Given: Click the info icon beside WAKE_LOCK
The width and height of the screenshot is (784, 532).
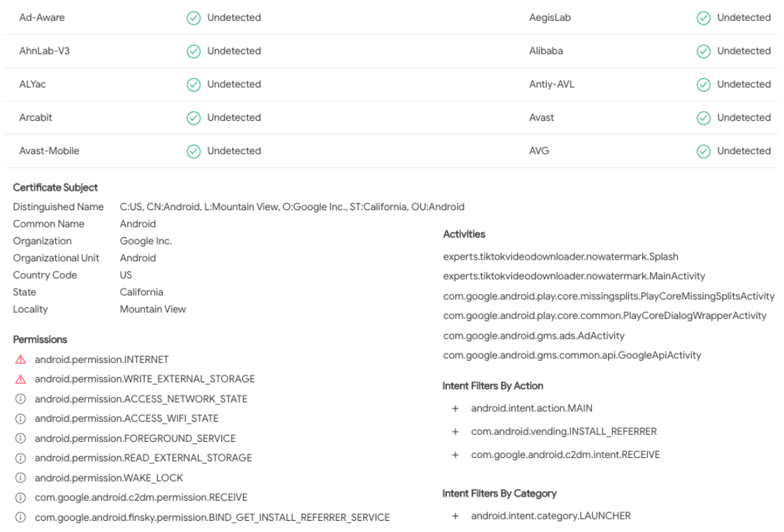Looking at the screenshot, I should 20,478.
